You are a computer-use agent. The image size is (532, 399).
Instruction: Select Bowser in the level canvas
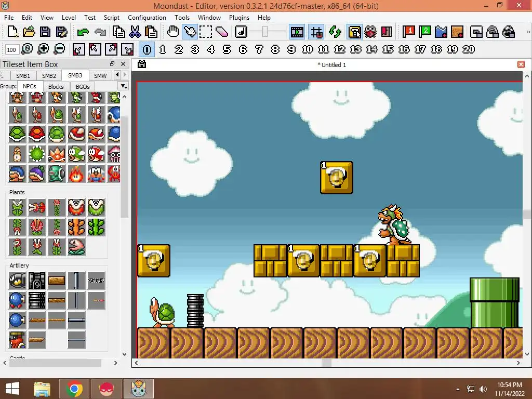point(394,224)
